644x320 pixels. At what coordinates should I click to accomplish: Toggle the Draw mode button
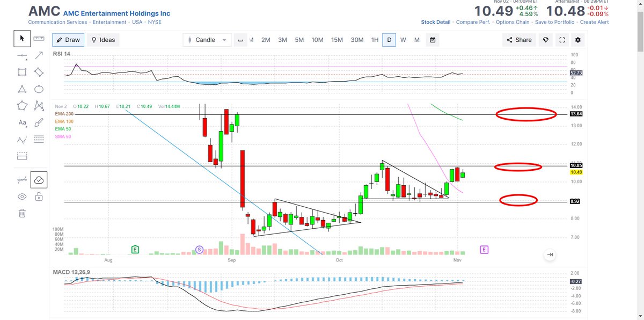68,40
